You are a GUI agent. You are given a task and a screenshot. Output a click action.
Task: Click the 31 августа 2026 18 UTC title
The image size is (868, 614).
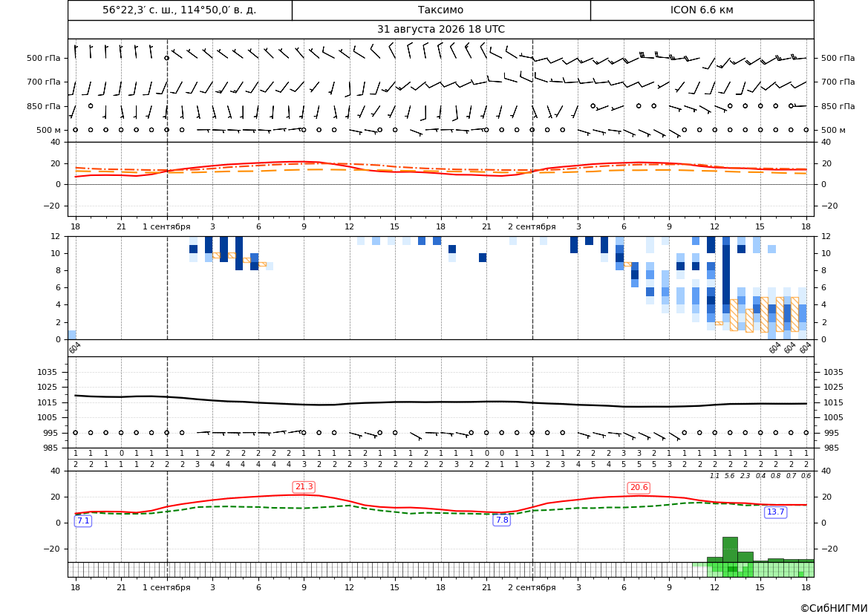(440, 30)
